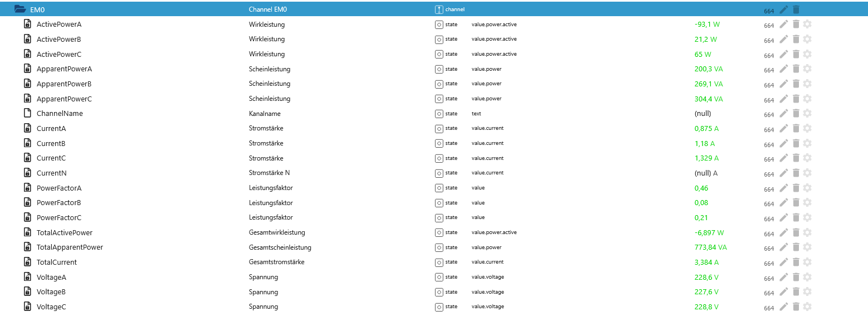Delete the EM0 channel via trash icon

796,9
